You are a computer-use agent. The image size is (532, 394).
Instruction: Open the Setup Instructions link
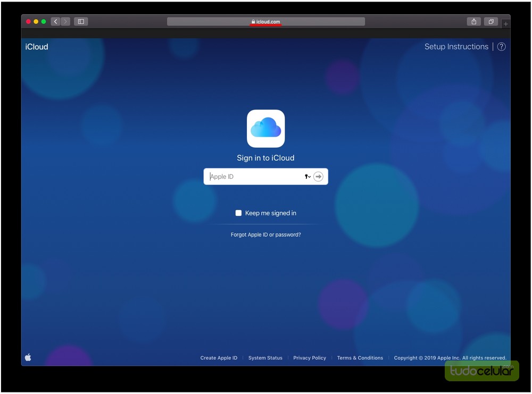[456, 47]
